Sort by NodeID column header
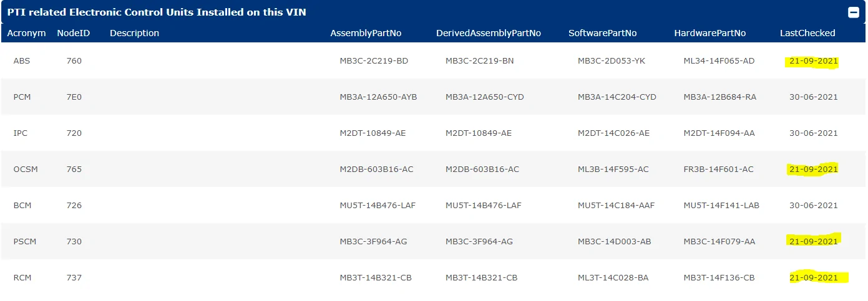 pos(74,33)
